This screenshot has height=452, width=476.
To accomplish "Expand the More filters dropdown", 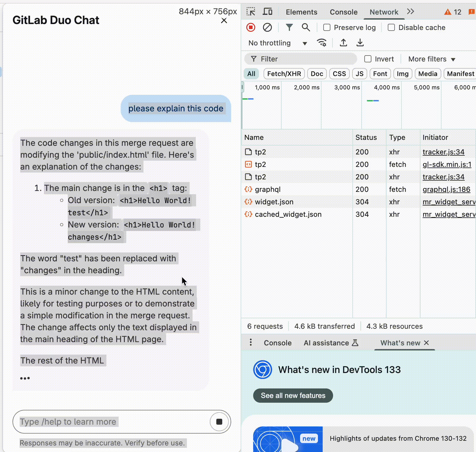I will click(432, 59).
